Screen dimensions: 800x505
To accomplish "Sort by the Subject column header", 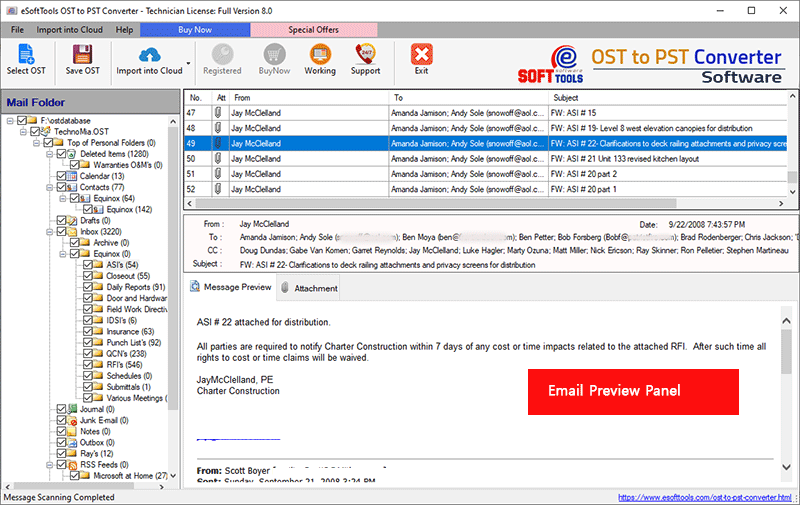I will 667,97.
